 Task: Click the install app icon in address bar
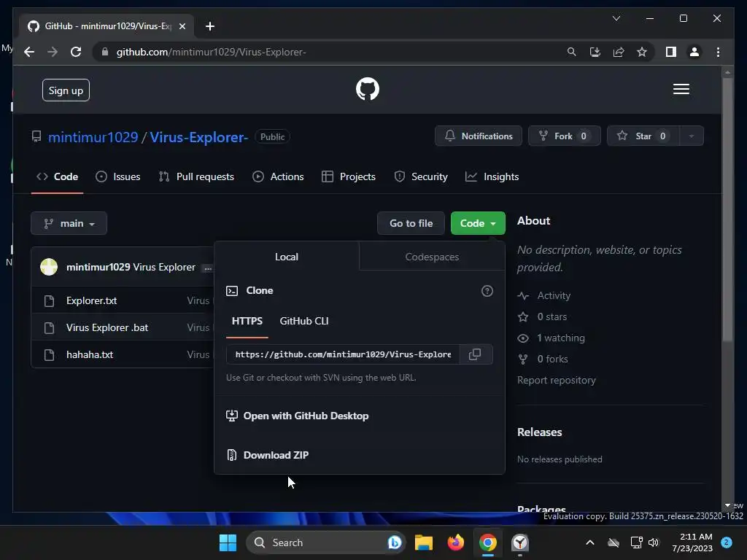coord(595,52)
